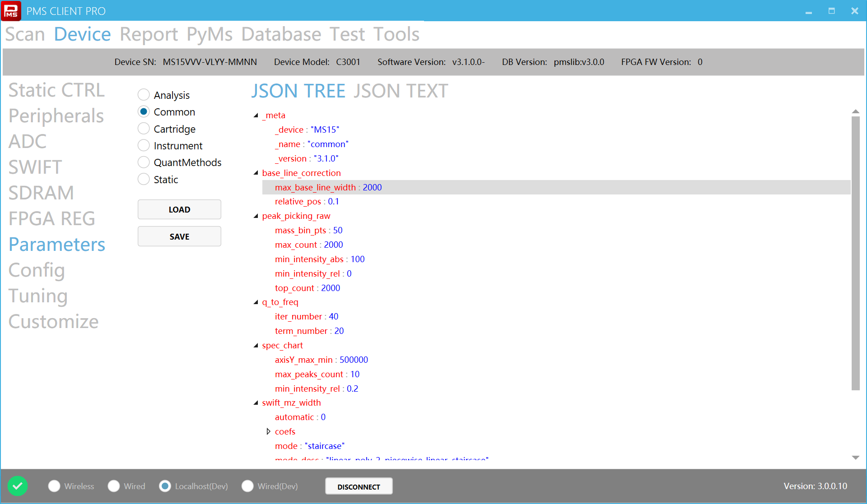Click the PMS app logo icon
Viewport: 867px width, 504px height.
pos(11,11)
